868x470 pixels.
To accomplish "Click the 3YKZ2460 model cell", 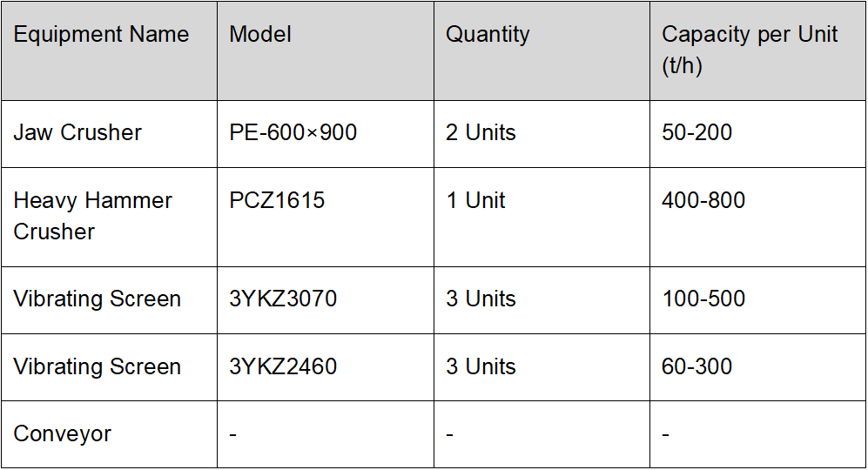I will point(326,367).
